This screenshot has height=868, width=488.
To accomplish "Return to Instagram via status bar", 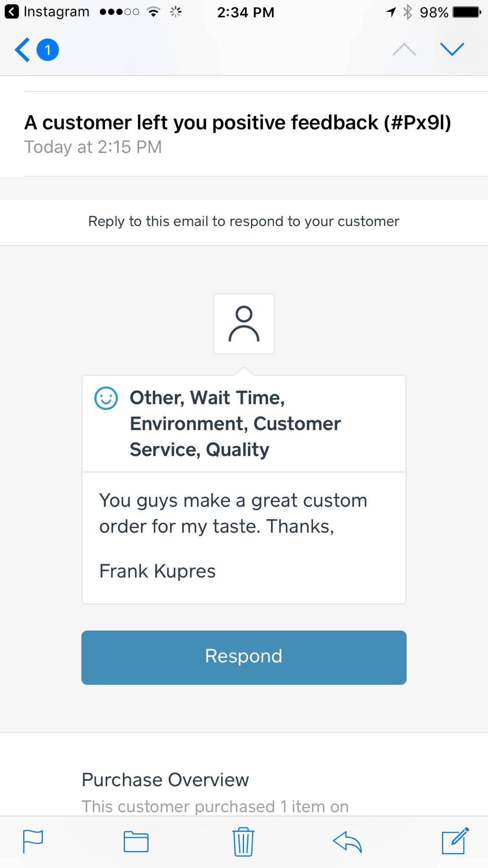I will point(47,12).
